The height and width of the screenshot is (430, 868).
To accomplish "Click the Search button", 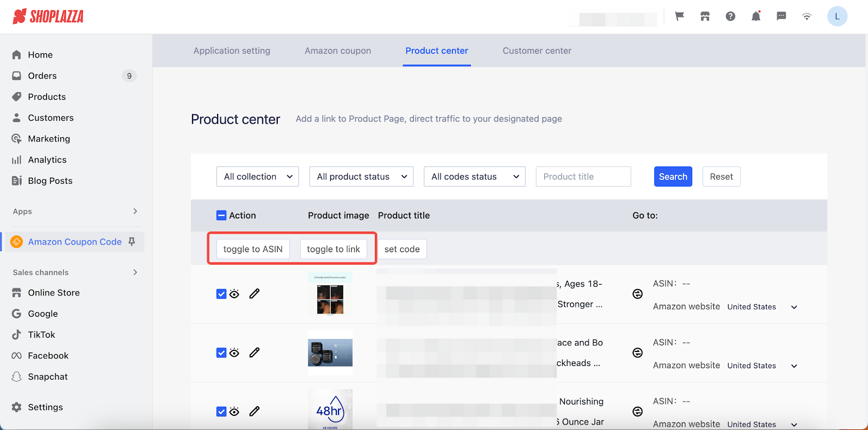I will pyautogui.click(x=673, y=177).
